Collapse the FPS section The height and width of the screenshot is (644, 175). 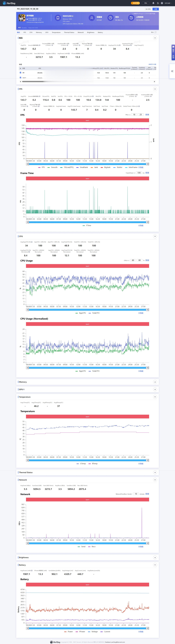(155, 89)
